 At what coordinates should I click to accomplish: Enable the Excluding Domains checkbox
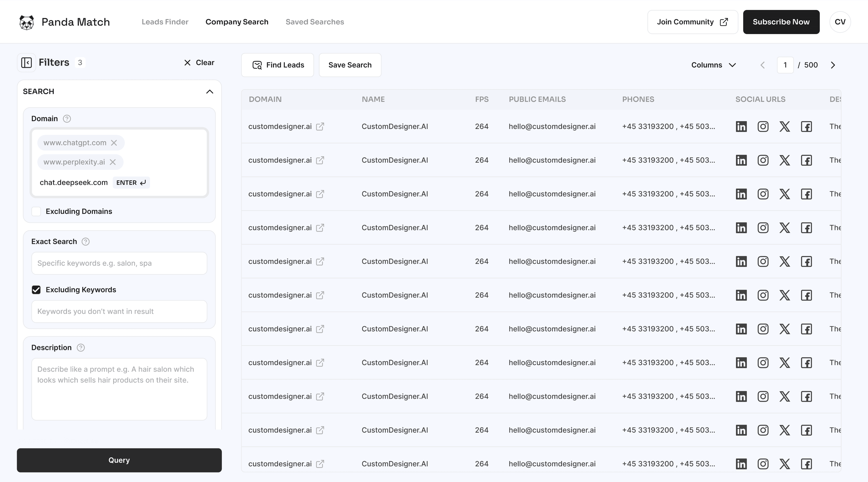tap(36, 212)
